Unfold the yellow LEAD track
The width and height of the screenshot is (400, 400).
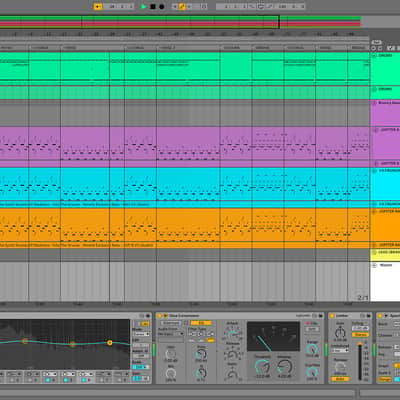coord(374,252)
